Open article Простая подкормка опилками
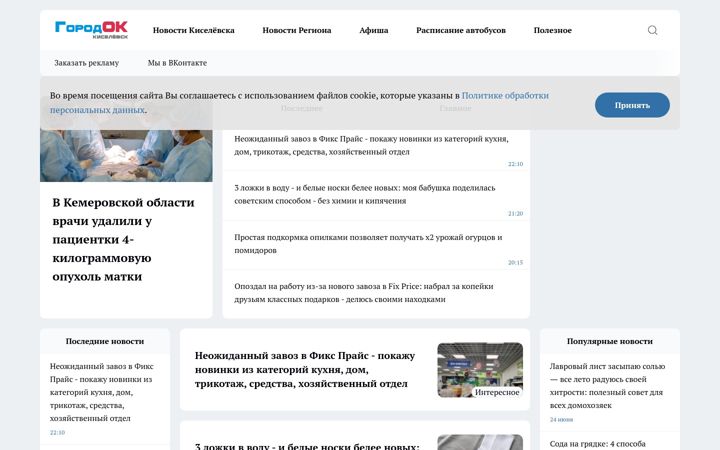Image resolution: width=720 pixels, height=450 pixels. click(368, 244)
